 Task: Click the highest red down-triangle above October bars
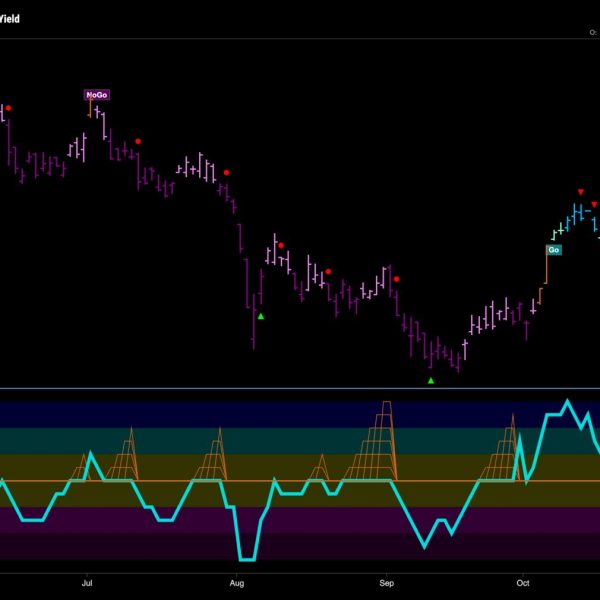[x=581, y=192]
